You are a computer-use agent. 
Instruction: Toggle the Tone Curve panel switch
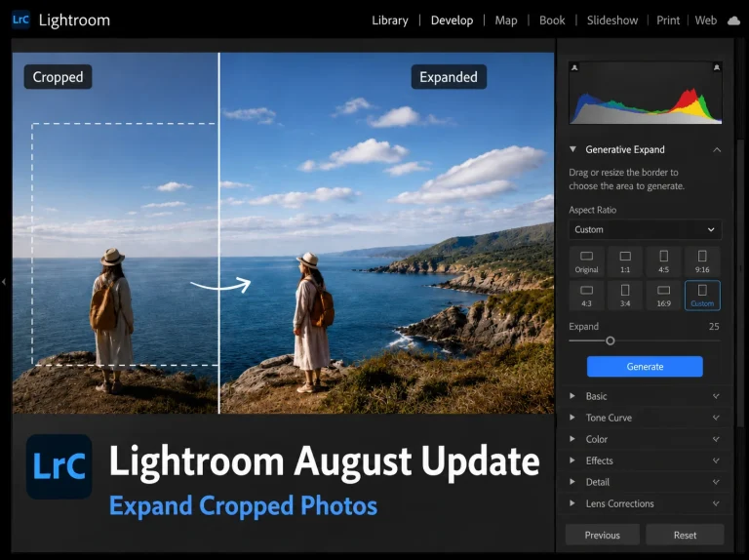point(716,418)
